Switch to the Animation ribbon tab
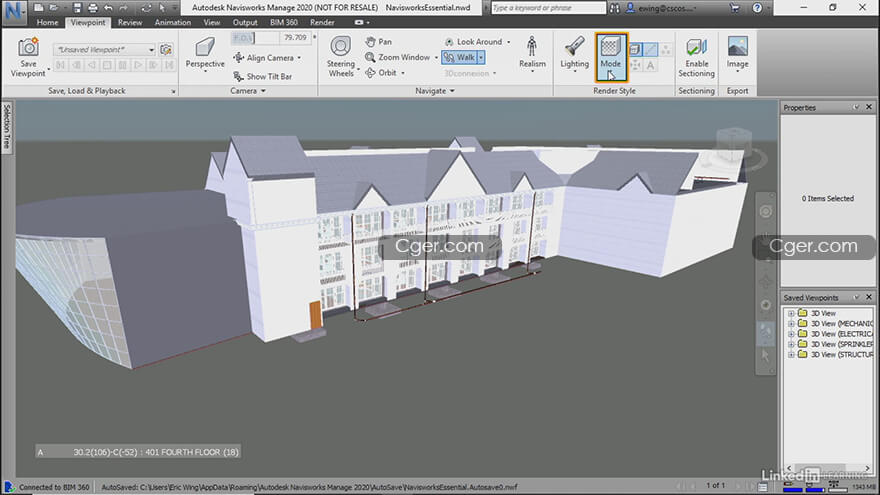The width and height of the screenshot is (880, 495). 172,22
